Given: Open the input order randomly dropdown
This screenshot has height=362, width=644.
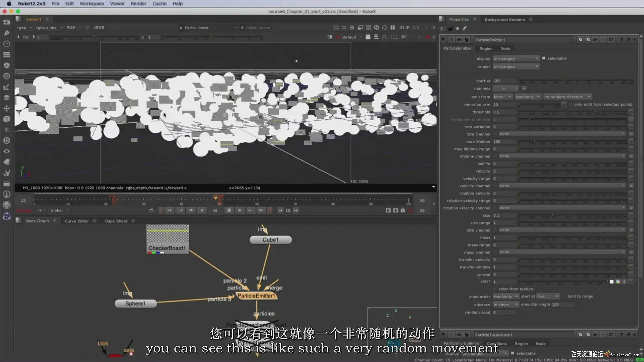Looking at the screenshot, I should click(x=506, y=297).
